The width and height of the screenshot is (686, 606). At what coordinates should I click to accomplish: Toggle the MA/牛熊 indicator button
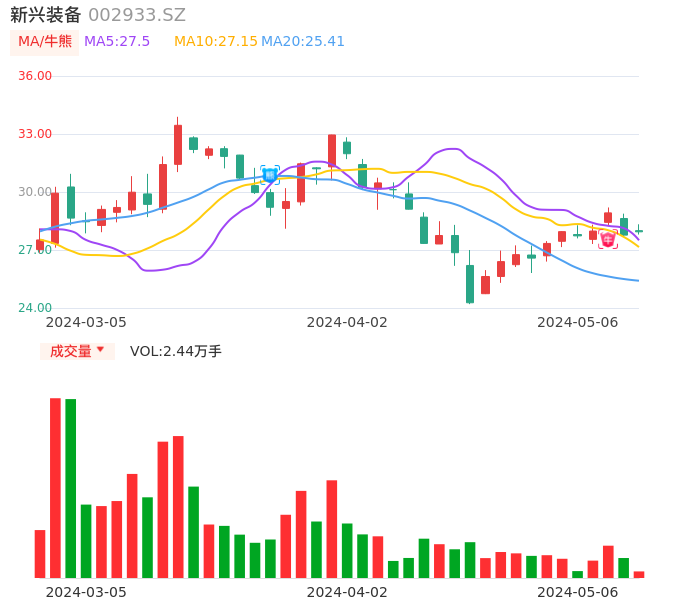click(x=45, y=42)
